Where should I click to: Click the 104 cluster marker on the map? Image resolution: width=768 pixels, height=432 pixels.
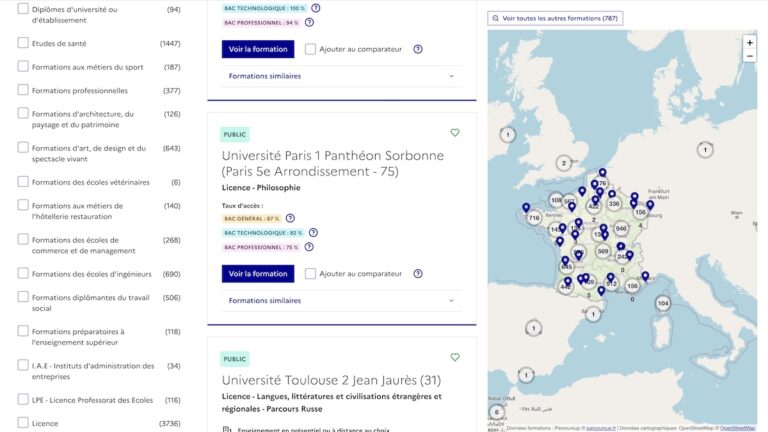point(662,303)
